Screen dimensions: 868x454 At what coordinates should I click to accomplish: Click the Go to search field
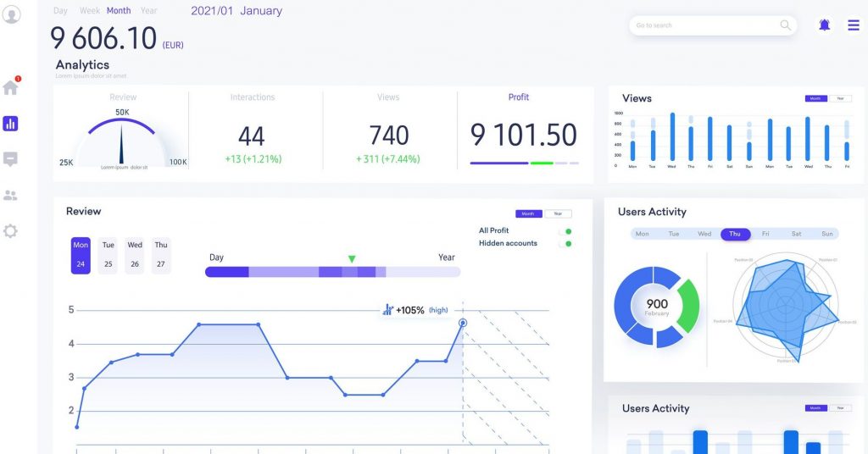point(704,25)
